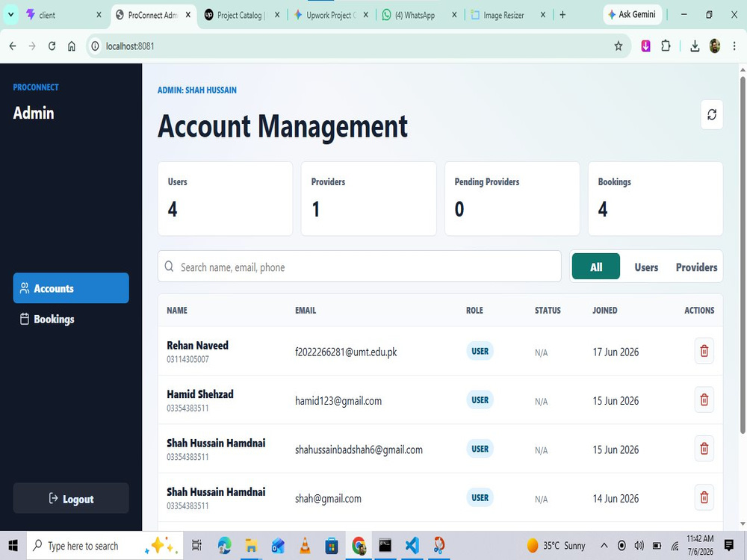Click the 35°C Sunny weather widget
Image resolution: width=747 pixels, height=560 pixels.
coord(556,546)
